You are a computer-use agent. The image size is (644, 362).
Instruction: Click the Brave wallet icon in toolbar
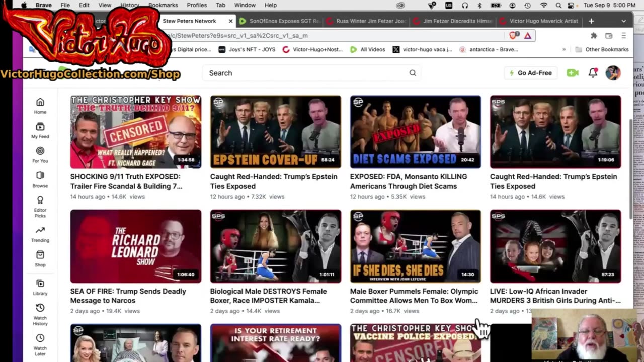(609, 36)
